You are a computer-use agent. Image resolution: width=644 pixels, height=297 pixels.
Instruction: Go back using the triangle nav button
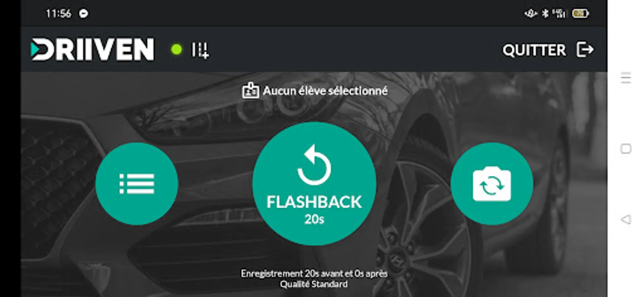(626, 219)
